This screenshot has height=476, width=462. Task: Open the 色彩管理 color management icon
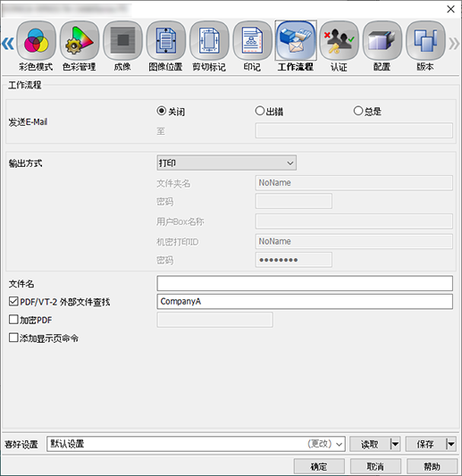point(80,40)
